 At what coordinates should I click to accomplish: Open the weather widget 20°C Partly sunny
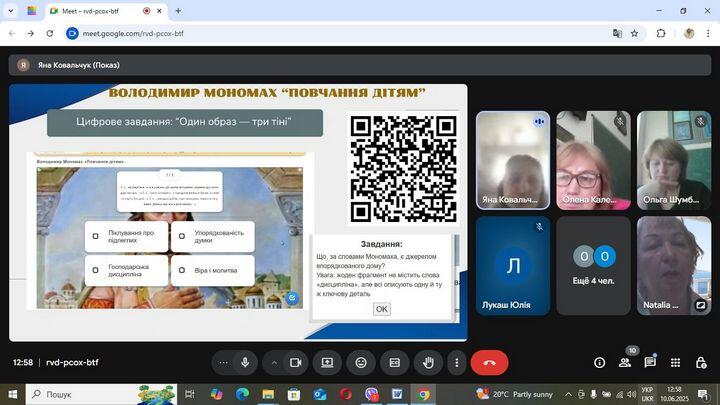point(514,394)
